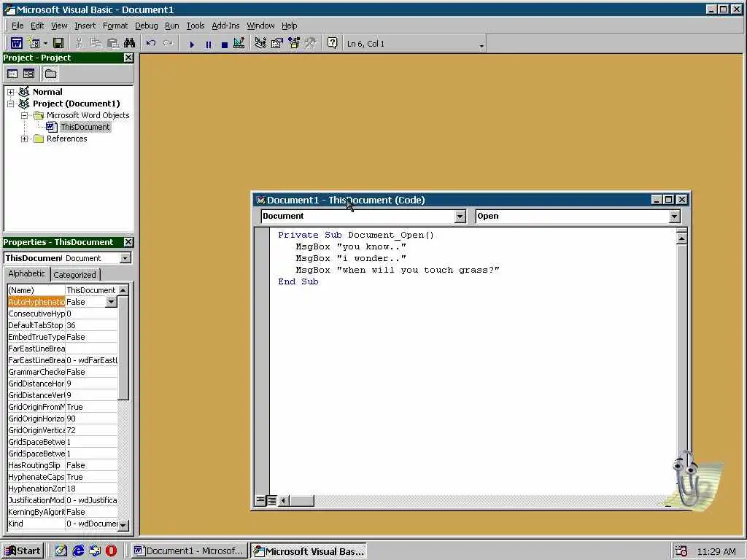Select the Kind property row
Screen dimensions: 747x560
pyautogui.click(x=63, y=524)
